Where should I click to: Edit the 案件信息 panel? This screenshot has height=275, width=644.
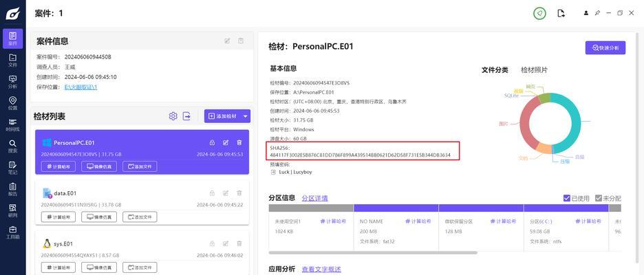point(227,41)
